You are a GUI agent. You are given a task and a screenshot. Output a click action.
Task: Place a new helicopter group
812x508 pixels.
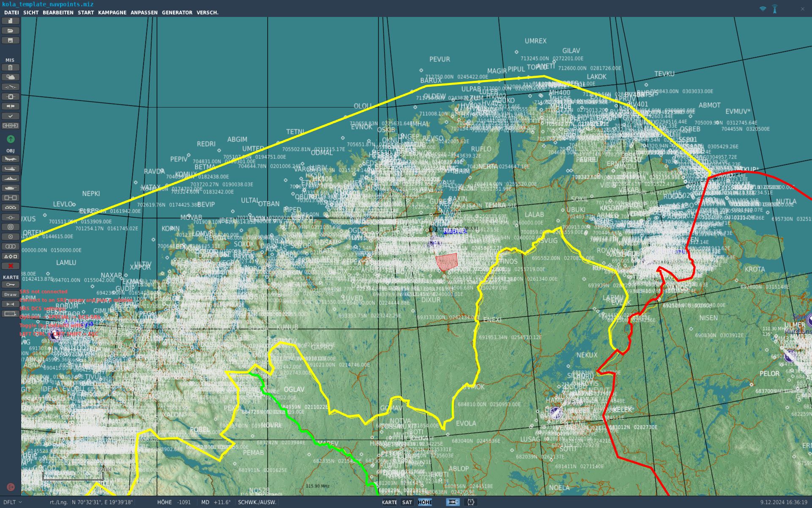click(10, 168)
